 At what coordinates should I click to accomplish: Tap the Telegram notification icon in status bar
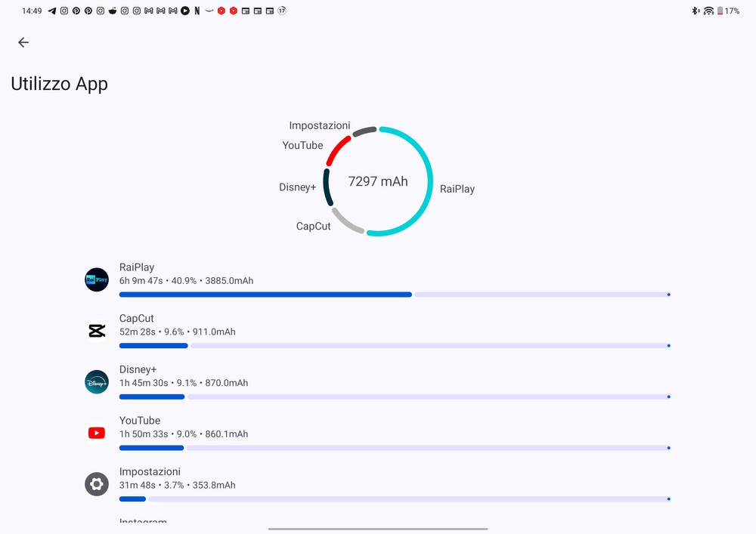[52, 11]
